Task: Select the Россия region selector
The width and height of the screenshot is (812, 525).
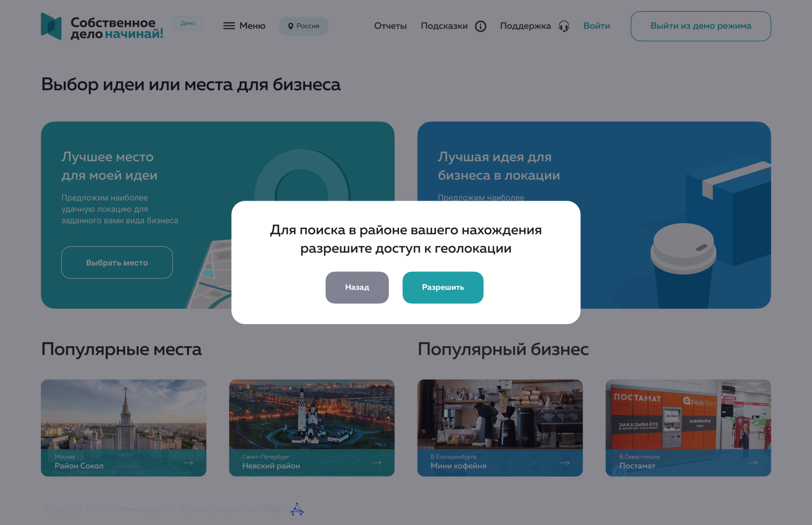Action: (x=304, y=26)
